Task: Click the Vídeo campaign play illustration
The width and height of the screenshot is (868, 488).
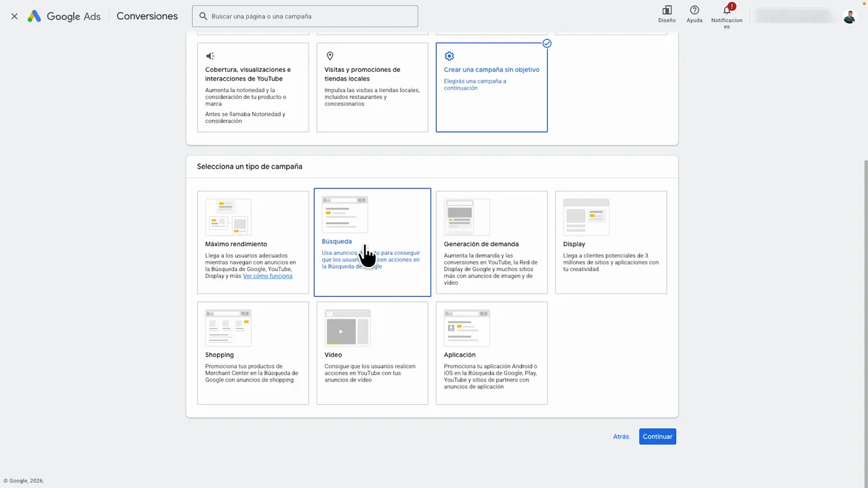Action: click(x=347, y=328)
